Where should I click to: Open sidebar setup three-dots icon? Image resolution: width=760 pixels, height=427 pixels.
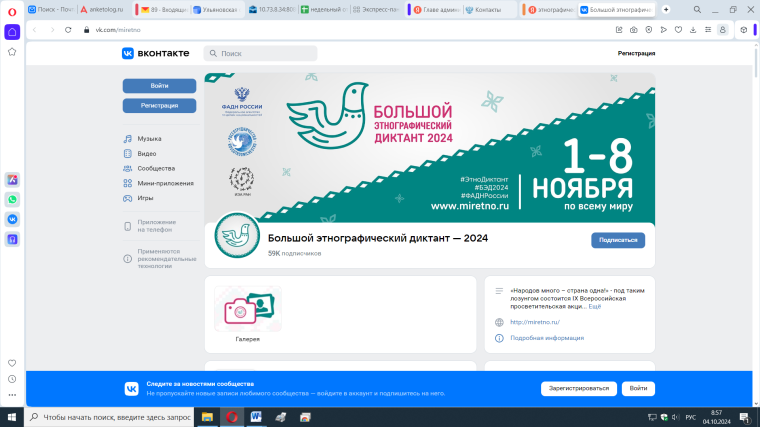tap(12, 395)
